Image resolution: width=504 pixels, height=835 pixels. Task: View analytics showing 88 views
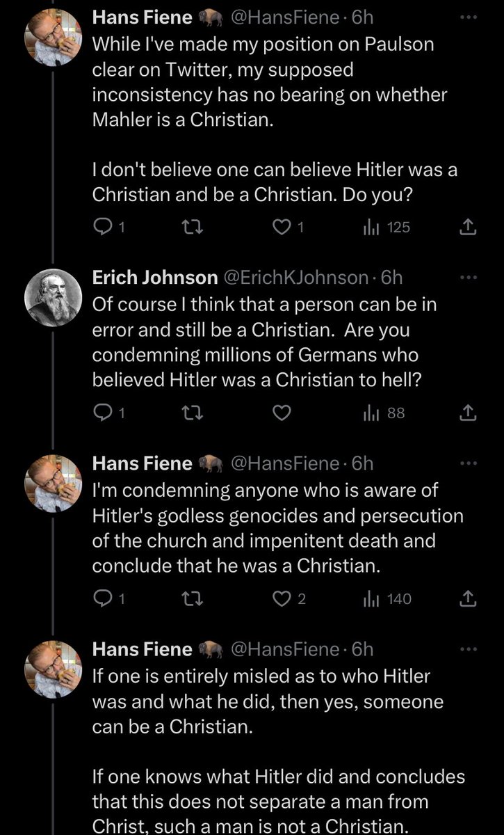coord(369,413)
